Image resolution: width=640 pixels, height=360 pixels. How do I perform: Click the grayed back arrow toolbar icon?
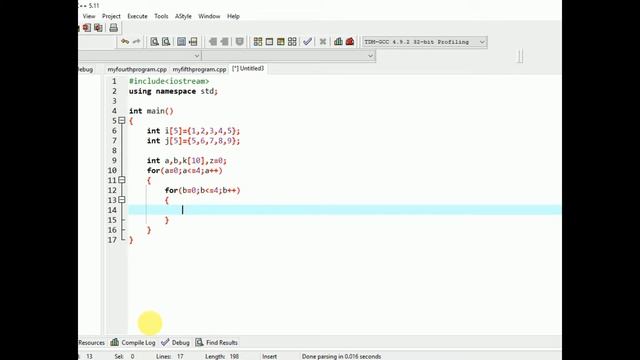click(213, 42)
